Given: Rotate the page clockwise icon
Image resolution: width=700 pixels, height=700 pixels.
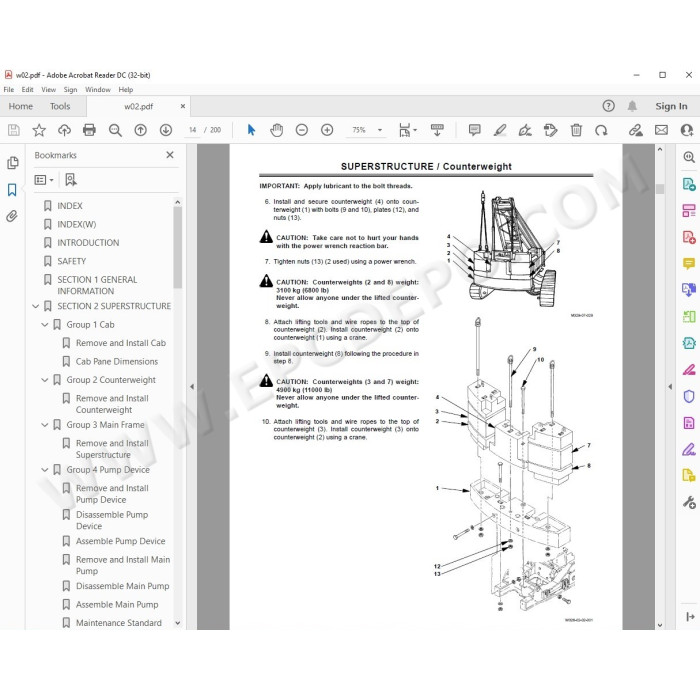Looking at the screenshot, I should tap(601, 130).
